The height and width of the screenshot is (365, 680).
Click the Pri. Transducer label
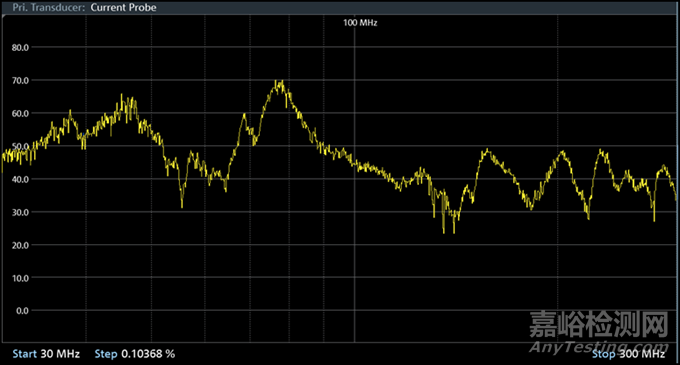click(49, 7)
